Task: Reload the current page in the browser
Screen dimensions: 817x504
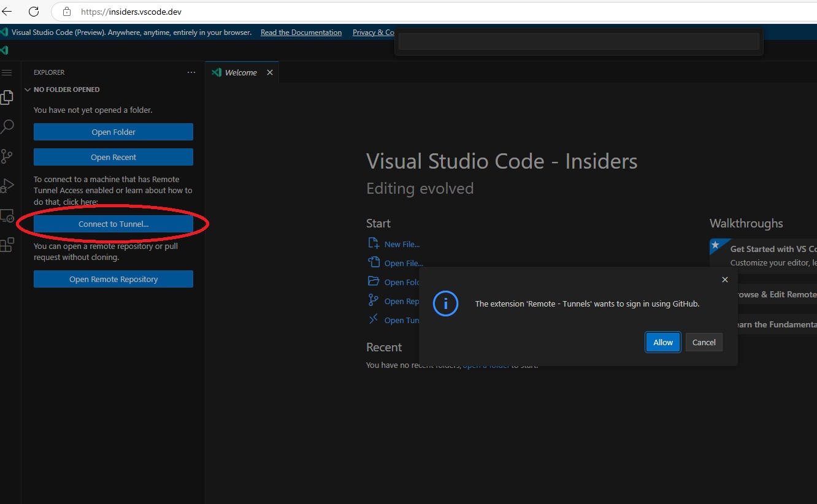Action: (x=34, y=11)
